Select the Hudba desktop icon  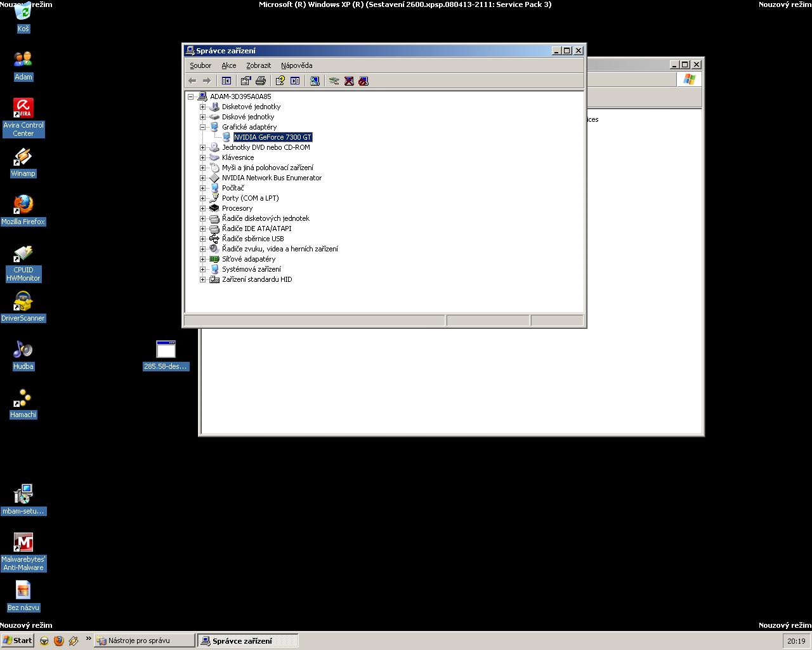click(x=23, y=355)
